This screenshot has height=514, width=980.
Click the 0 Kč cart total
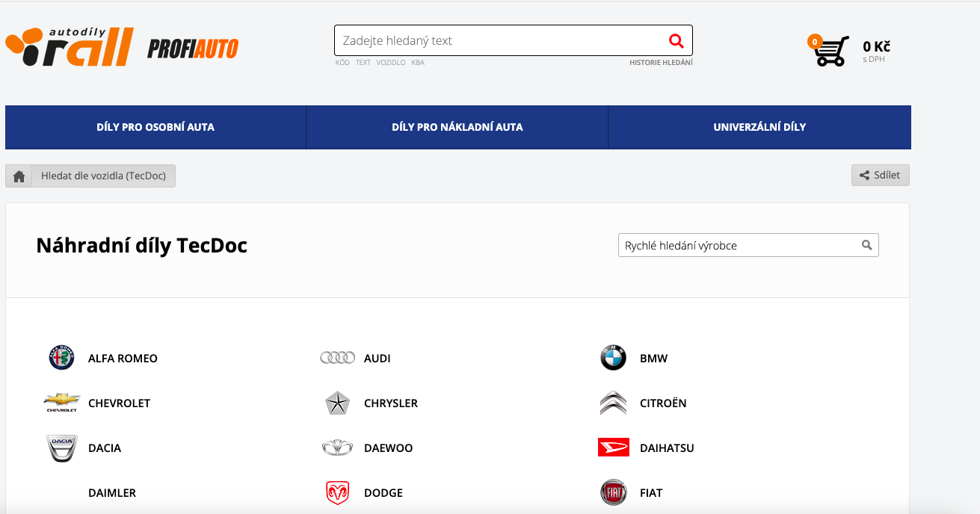click(876, 46)
